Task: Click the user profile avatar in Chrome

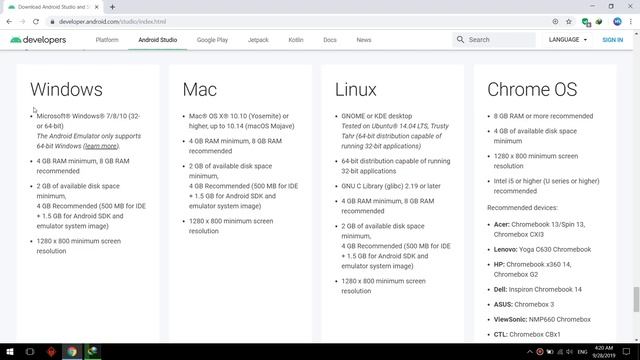Action: 617,22
